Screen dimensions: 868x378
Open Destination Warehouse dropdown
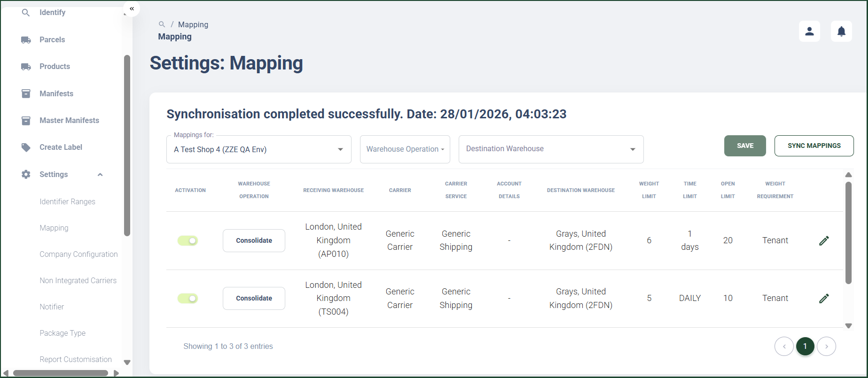pyautogui.click(x=551, y=149)
